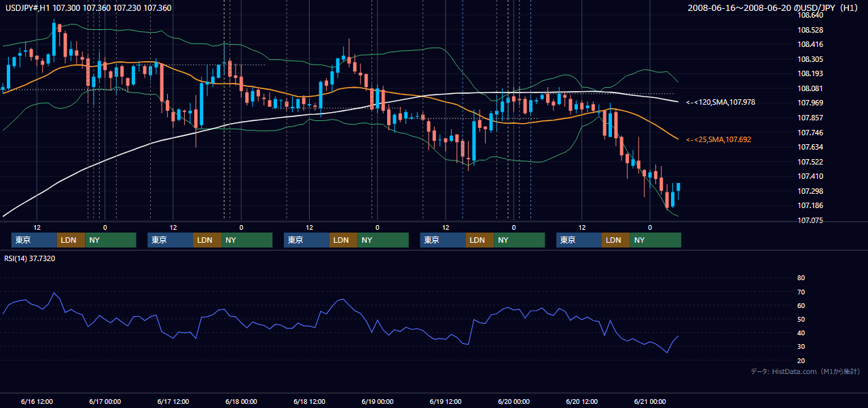Click RSI scale level 20
Image resolution: width=868 pixels, height=408 pixels.
[x=801, y=360]
